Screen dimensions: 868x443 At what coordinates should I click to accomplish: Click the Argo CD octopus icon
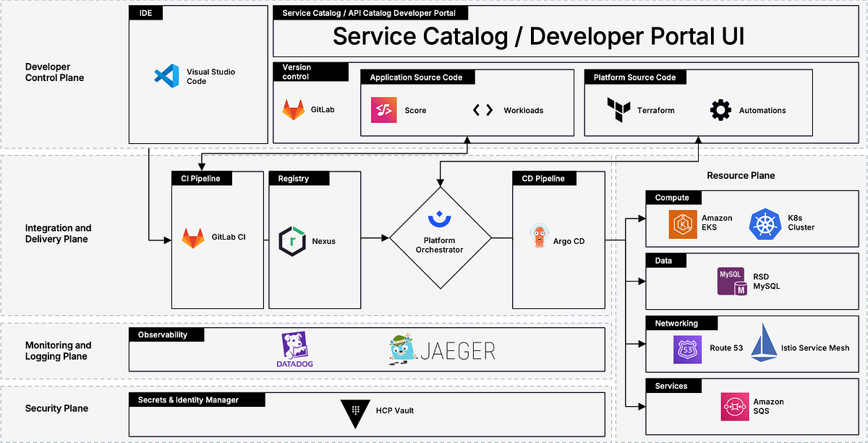click(539, 238)
